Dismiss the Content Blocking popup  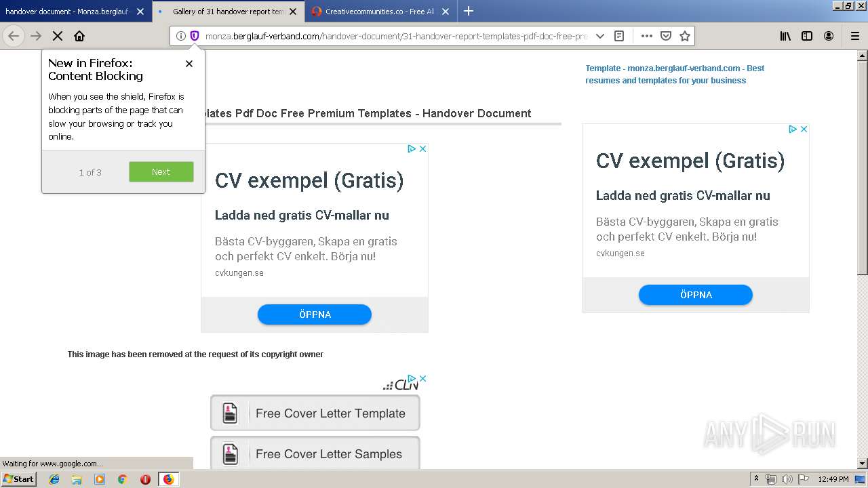[x=189, y=64]
